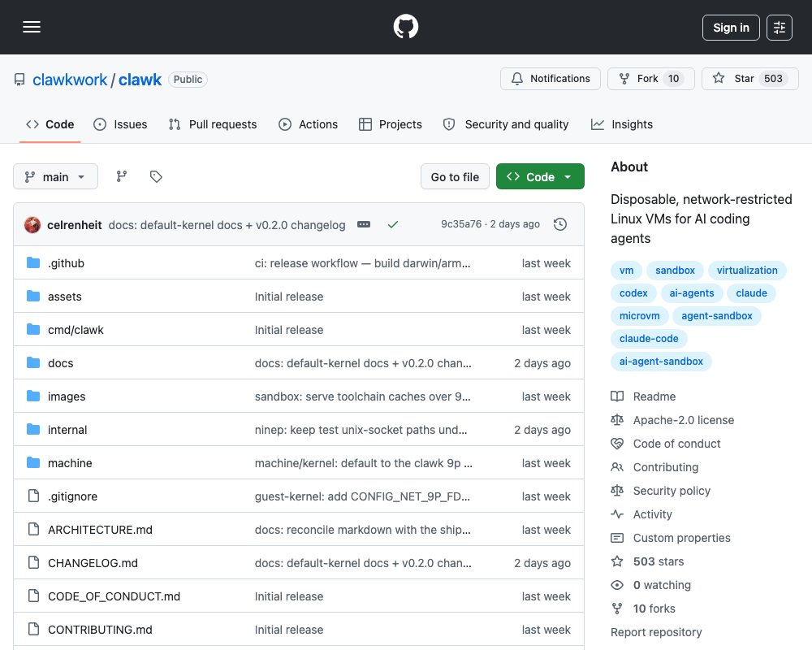Select the claude-code topic tag
This screenshot has width=812, height=650.
[648, 339]
